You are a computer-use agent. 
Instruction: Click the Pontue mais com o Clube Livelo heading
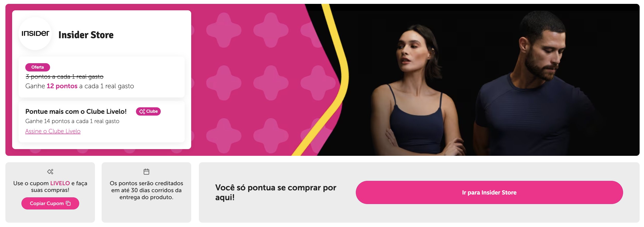point(76,111)
